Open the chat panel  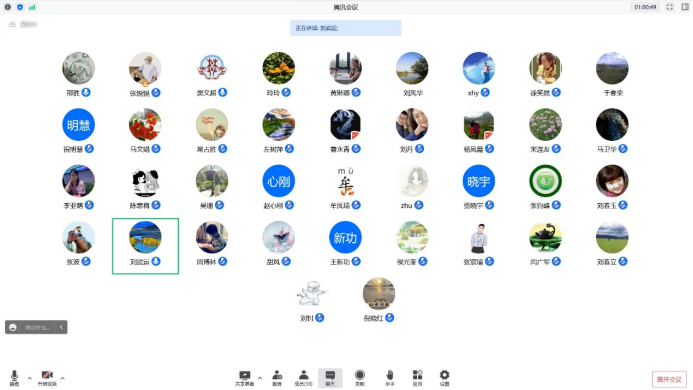pyautogui.click(x=330, y=378)
